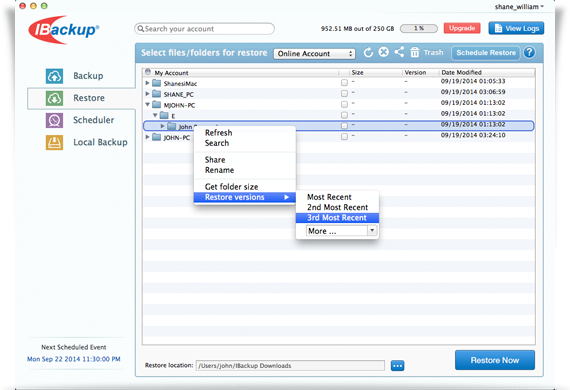570x390 pixels.
Task: Select the JOHN-PC folder icon
Action: (157, 137)
